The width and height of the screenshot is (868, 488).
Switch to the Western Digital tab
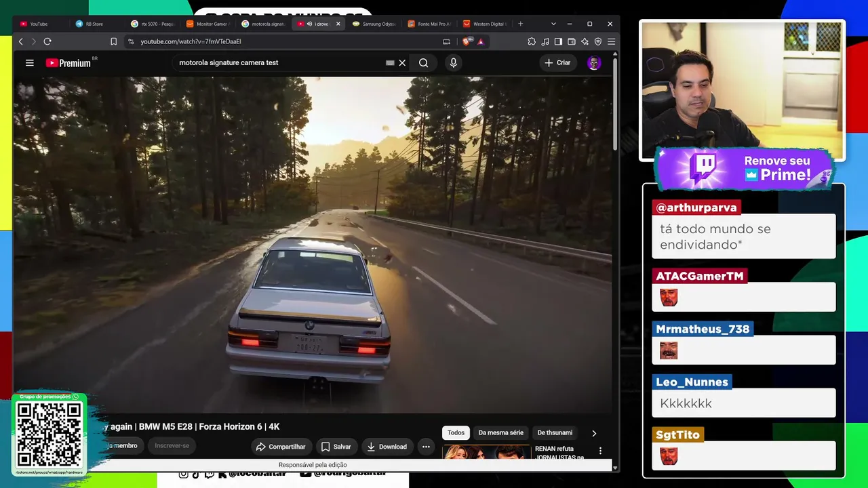pos(484,24)
